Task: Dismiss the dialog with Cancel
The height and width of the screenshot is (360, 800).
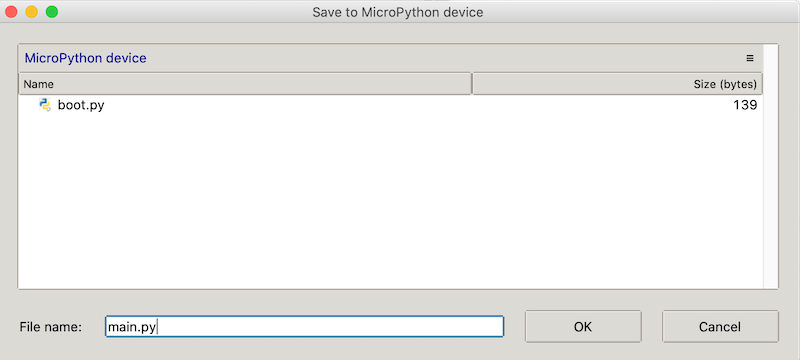Action: [x=720, y=326]
